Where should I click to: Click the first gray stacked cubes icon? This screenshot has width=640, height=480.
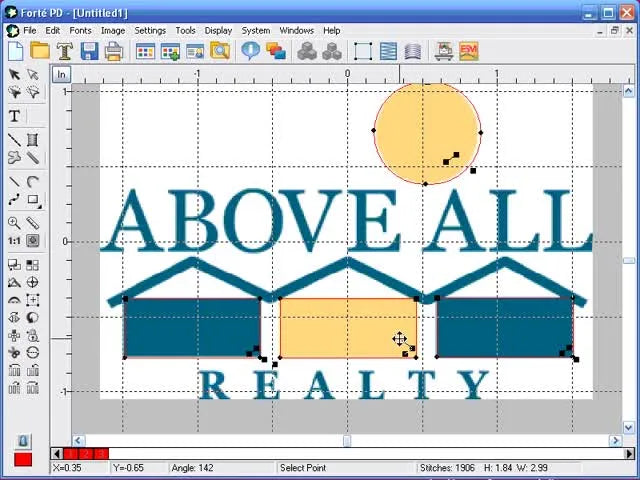pos(307,51)
